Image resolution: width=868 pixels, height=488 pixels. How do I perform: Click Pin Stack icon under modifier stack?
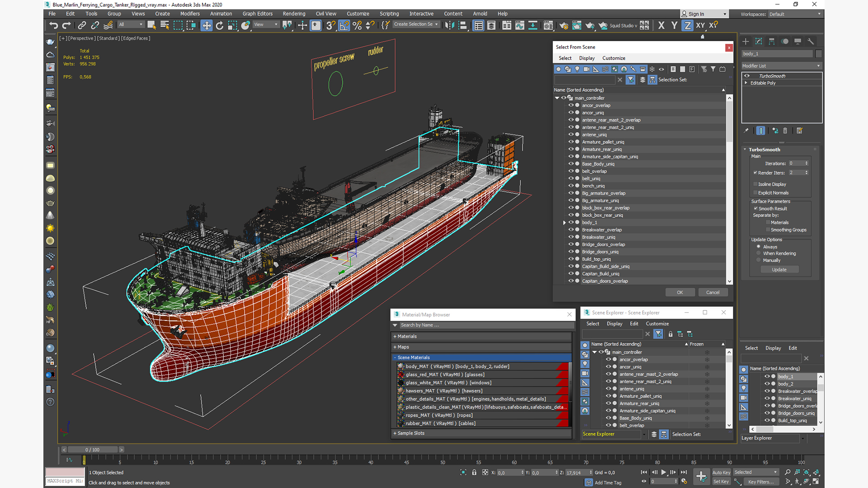tap(746, 131)
